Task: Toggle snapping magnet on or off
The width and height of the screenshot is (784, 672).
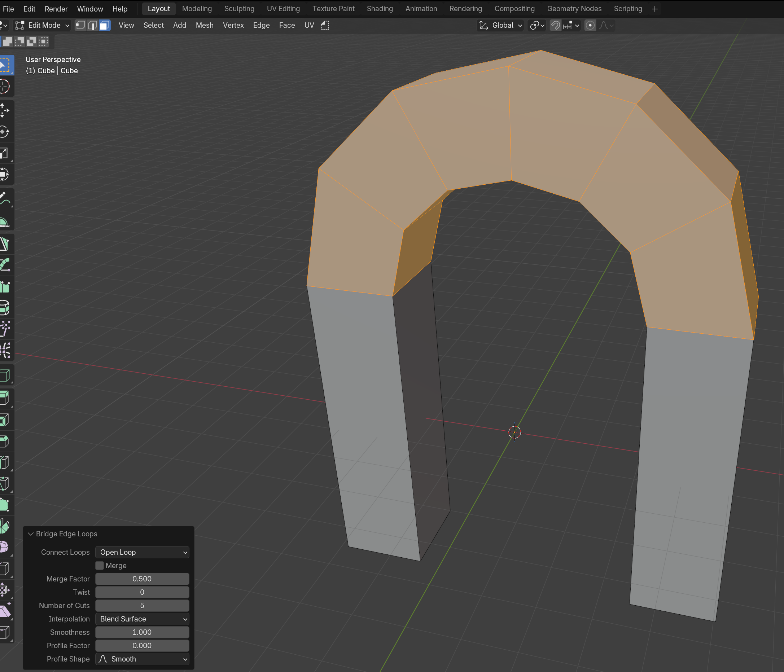Action: pos(555,25)
